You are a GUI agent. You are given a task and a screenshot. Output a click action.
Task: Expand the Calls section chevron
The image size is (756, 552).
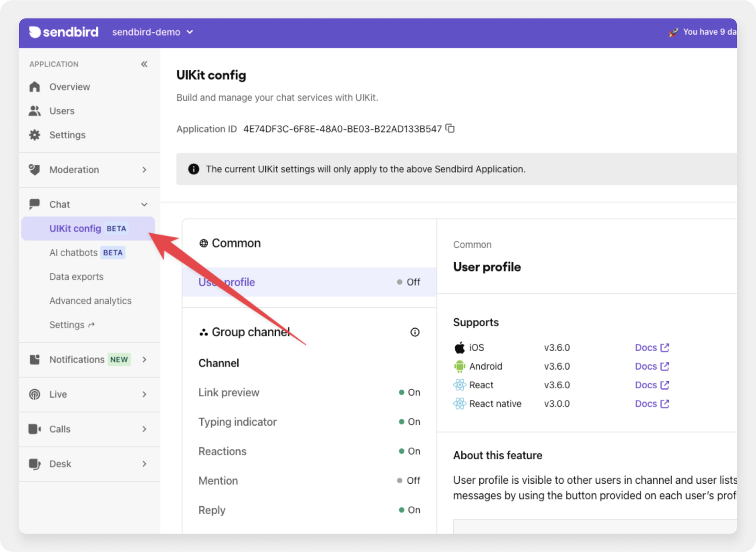144,429
